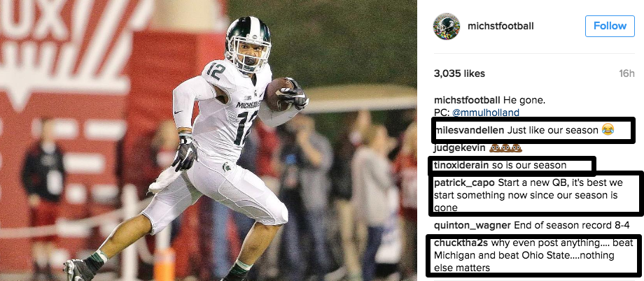Click the michstfootball profile avatar
The height and width of the screenshot is (281, 644).
pos(446,27)
